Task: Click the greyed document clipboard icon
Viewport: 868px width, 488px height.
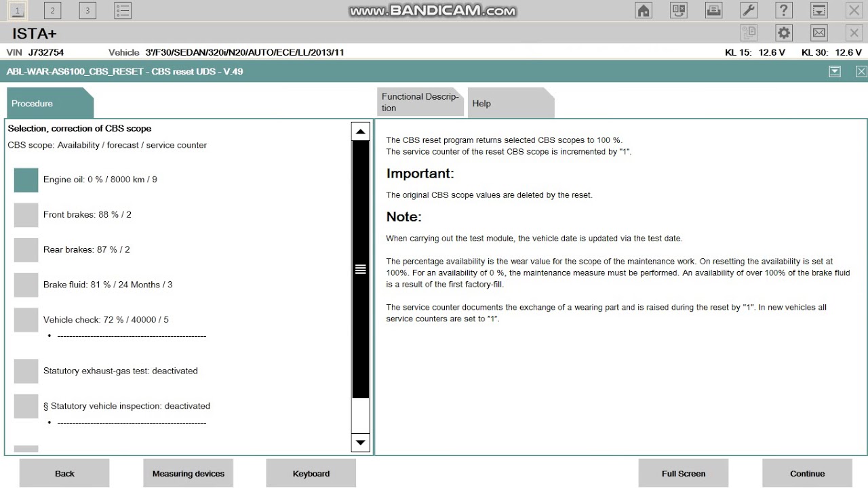Action: click(749, 33)
